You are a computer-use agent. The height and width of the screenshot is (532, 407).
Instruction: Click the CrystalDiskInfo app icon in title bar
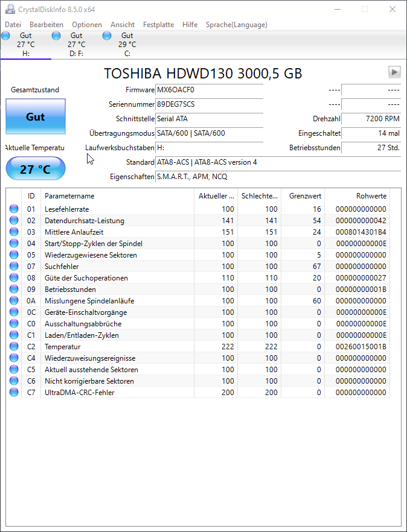(x=10, y=9)
